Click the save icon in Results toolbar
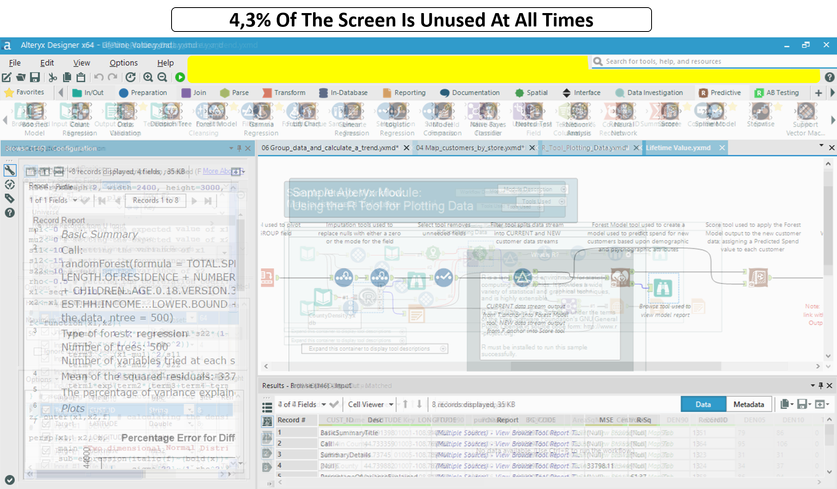Viewport: 837px width, 489px height. 802,404
